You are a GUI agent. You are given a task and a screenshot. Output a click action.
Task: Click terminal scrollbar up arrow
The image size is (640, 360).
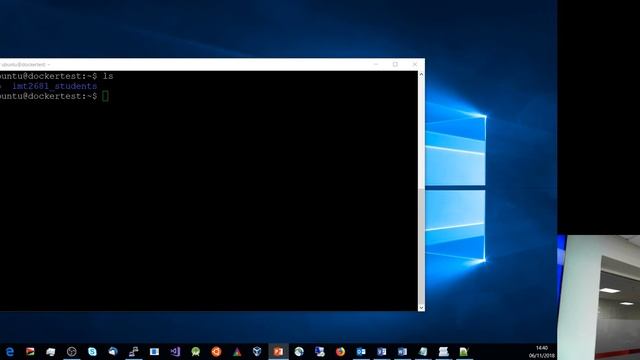point(421,75)
